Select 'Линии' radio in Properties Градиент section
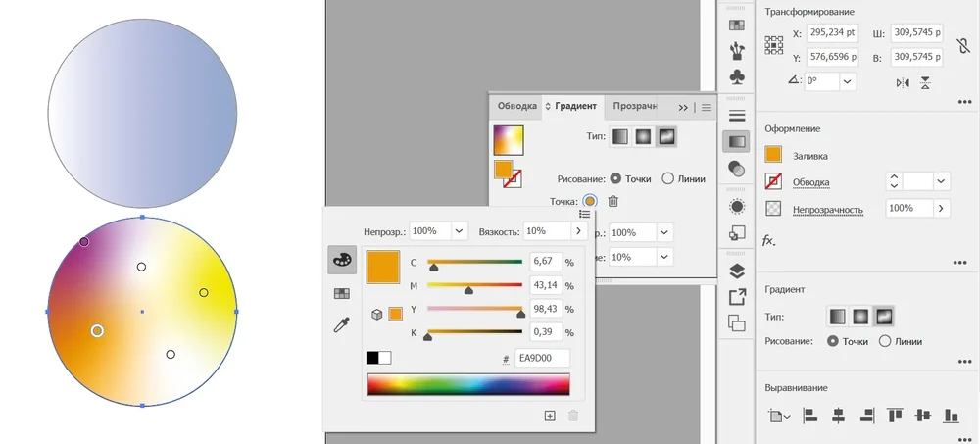This screenshot has height=444, width=980. click(x=885, y=341)
